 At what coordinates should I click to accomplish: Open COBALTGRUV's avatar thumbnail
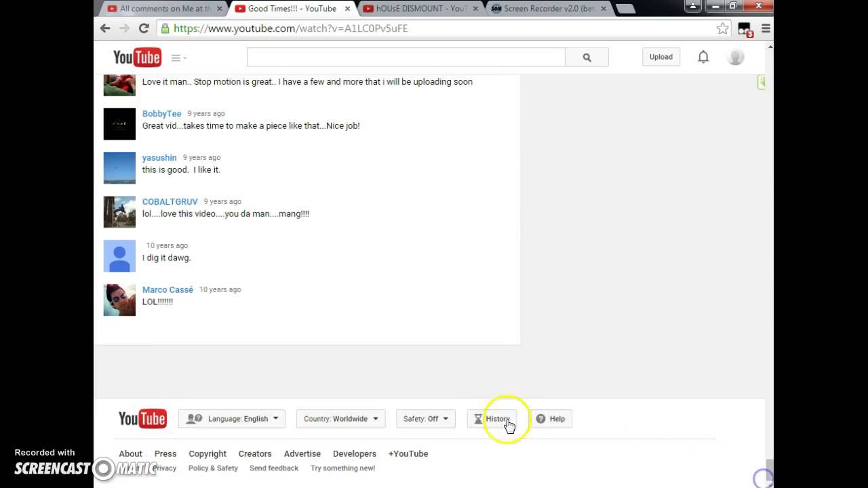coord(119,211)
